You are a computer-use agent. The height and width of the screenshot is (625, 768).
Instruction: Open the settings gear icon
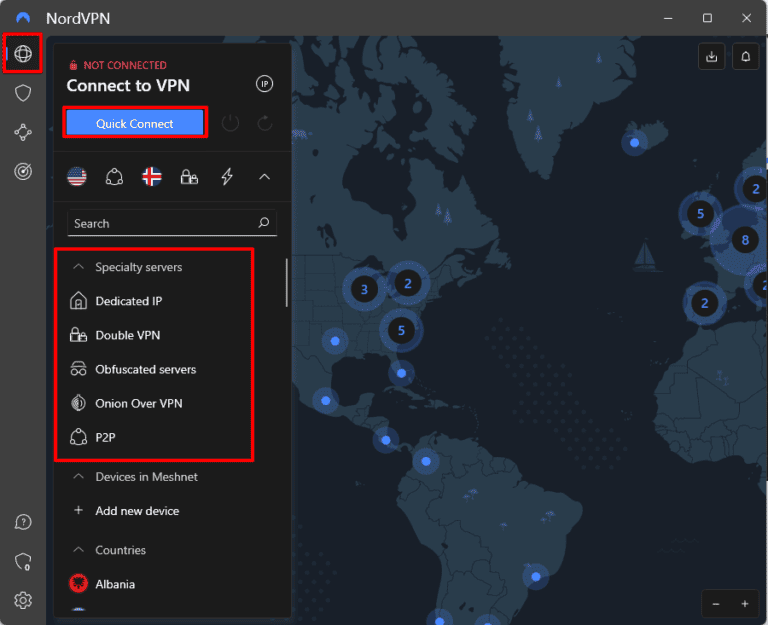[x=22, y=600]
